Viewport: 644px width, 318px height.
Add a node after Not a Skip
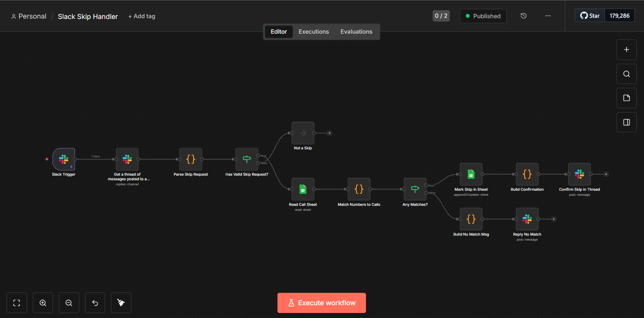click(x=329, y=133)
